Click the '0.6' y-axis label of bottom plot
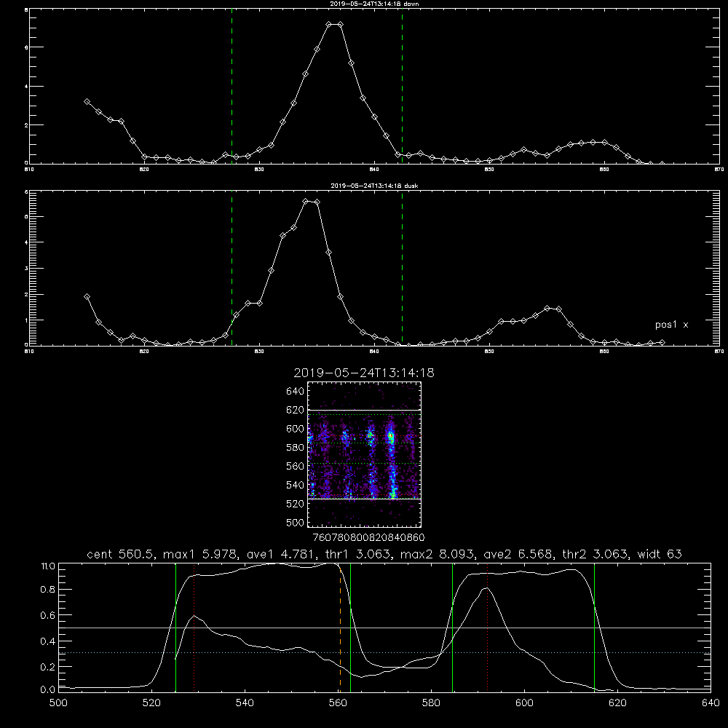 [47, 615]
